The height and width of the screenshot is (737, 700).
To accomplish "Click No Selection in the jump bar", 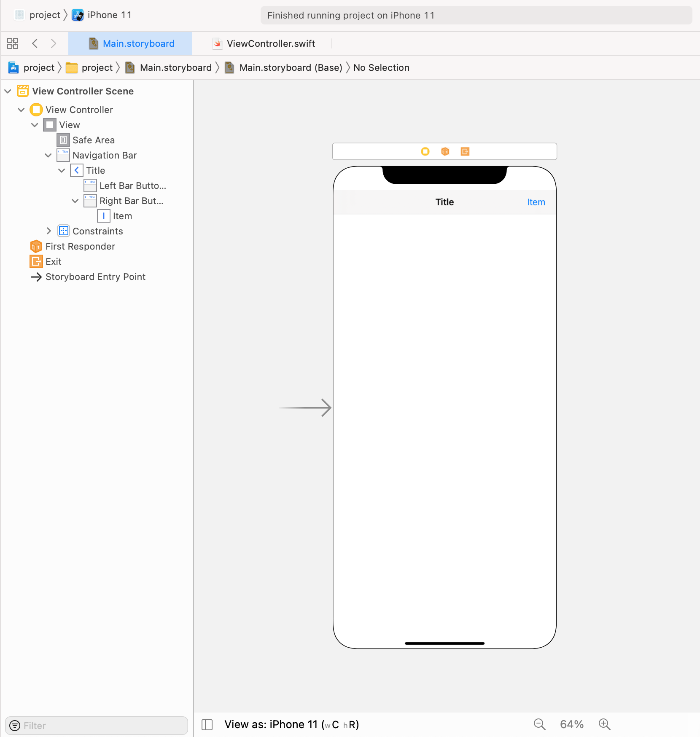I will coord(381,67).
